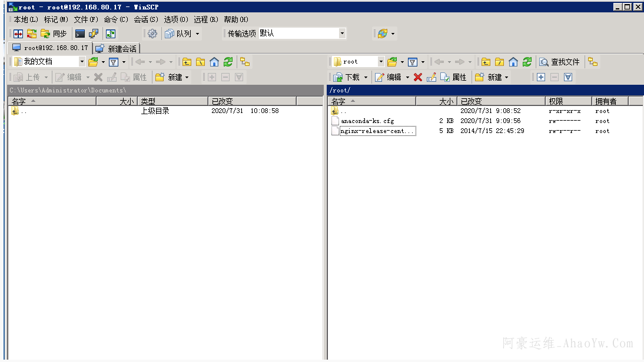This screenshot has width=644, height=362.
Task: Switch to the 新建会话 tab
Action: [117, 49]
